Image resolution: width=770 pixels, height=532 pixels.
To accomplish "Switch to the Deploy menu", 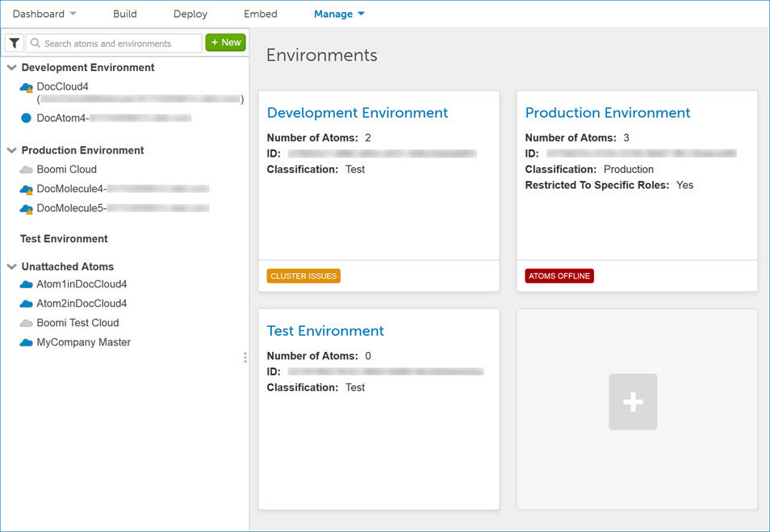I will 190,14.
